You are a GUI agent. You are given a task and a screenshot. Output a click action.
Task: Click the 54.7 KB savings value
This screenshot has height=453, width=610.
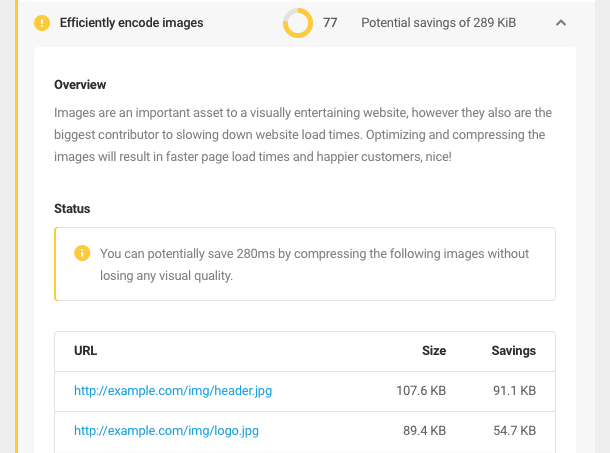pos(515,431)
